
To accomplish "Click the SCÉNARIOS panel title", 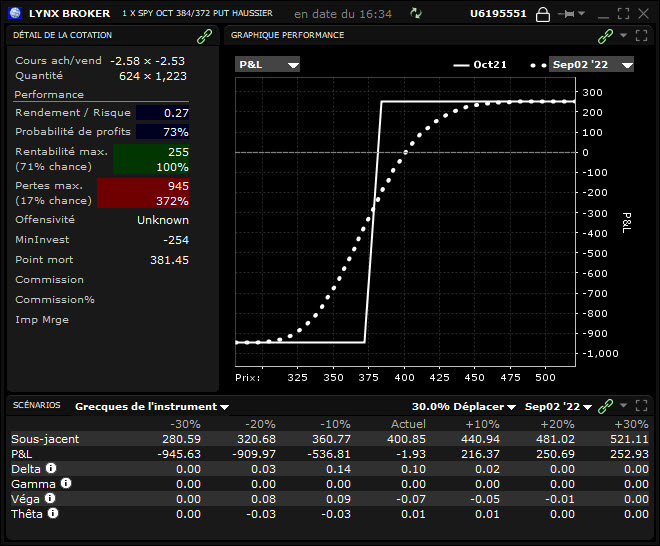I will 37,405.
